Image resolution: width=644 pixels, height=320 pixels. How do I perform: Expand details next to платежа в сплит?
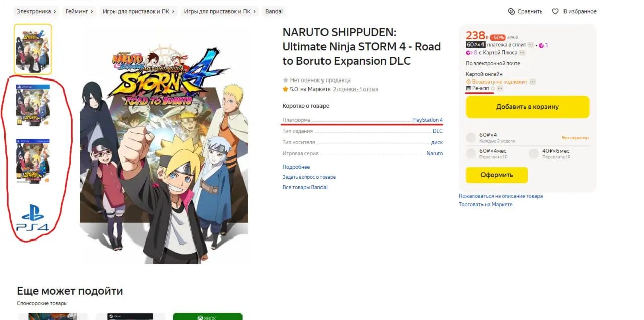530,45
